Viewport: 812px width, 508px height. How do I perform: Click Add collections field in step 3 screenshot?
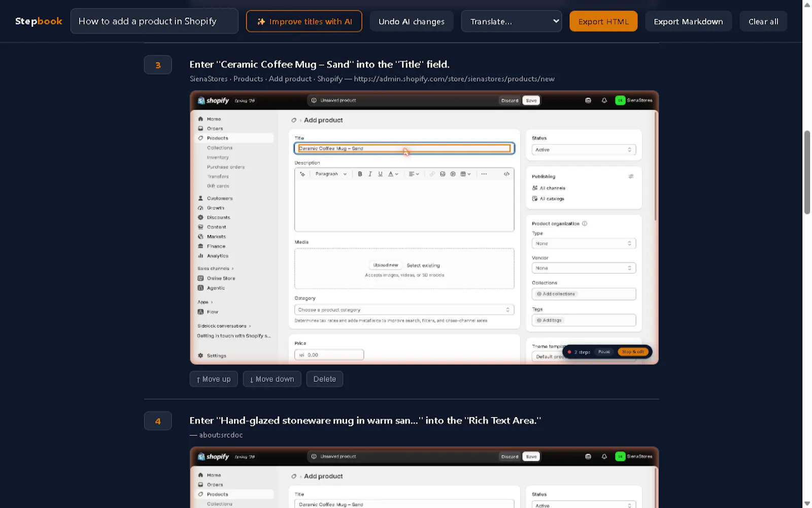(584, 294)
